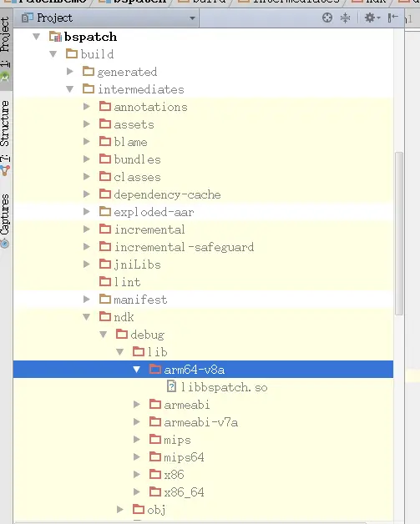The image size is (420, 524).
Task: Click the incremental folder icon
Action: (x=105, y=229)
